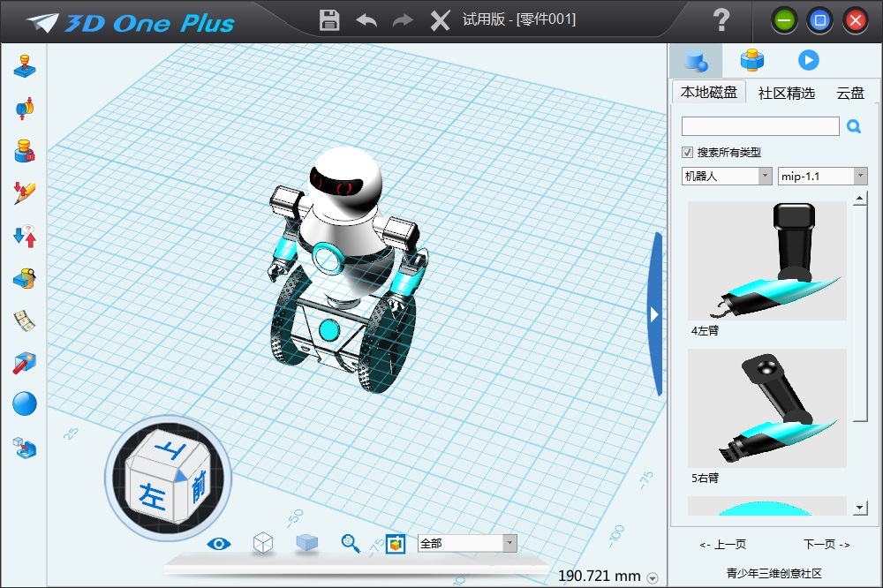Image resolution: width=883 pixels, height=588 pixels.
Task: Open the colored cube assembly tool
Action: click(24, 278)
